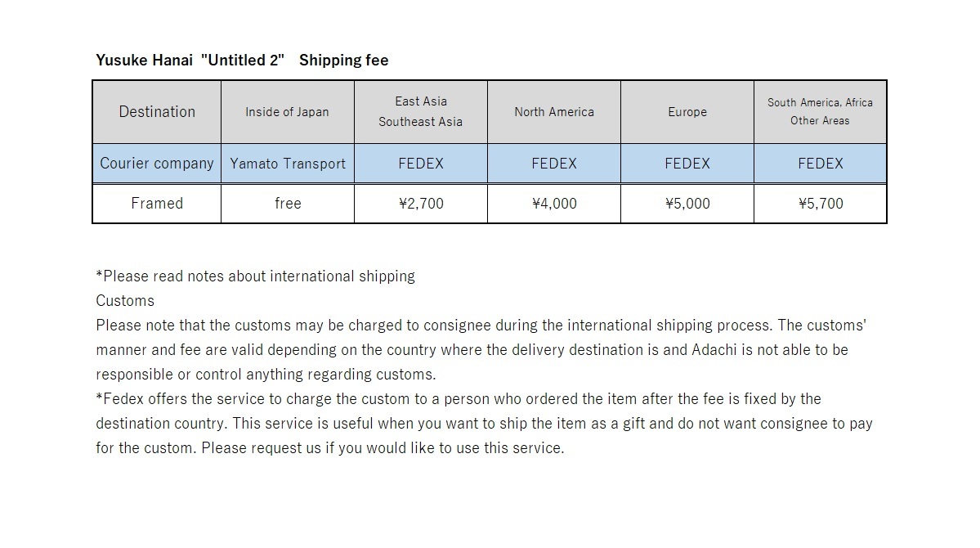Click the ¥5,700 fee cell
Screen dimensions: 980x548
pyautogui.click(x=820, y=204)
